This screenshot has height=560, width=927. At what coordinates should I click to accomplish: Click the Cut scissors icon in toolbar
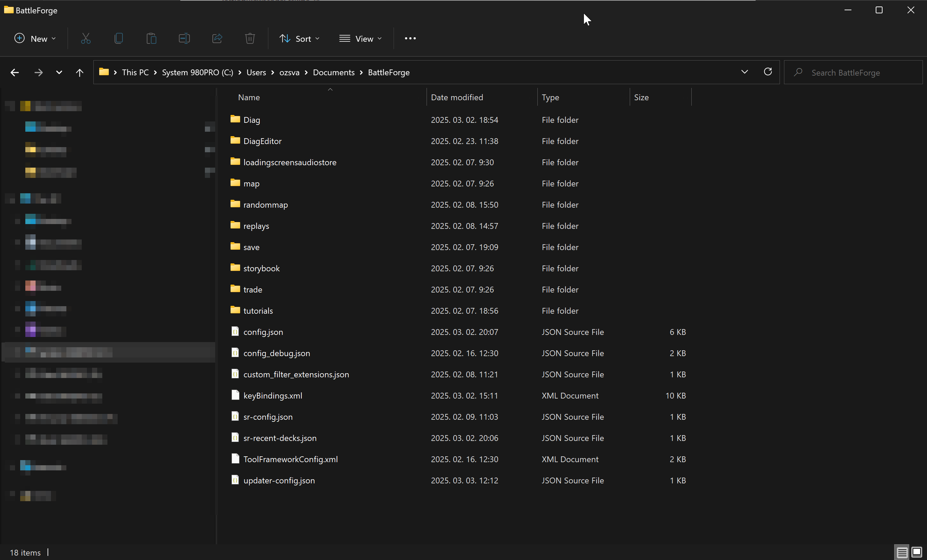tap(86, 38)
